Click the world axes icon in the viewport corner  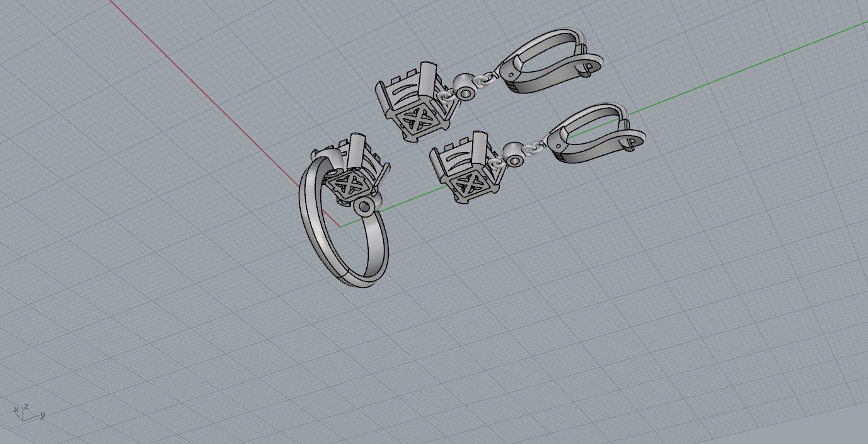[x=29, y=412]
